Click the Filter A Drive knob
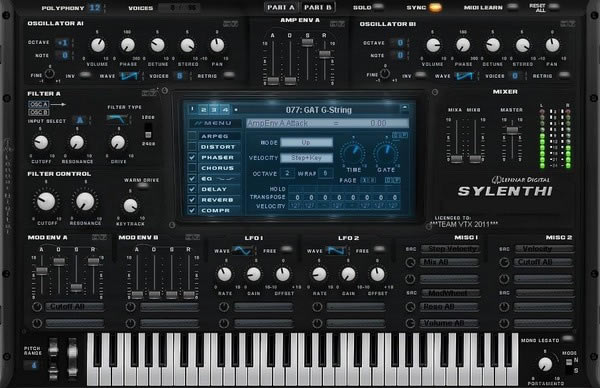 click(x=118, y=143)
